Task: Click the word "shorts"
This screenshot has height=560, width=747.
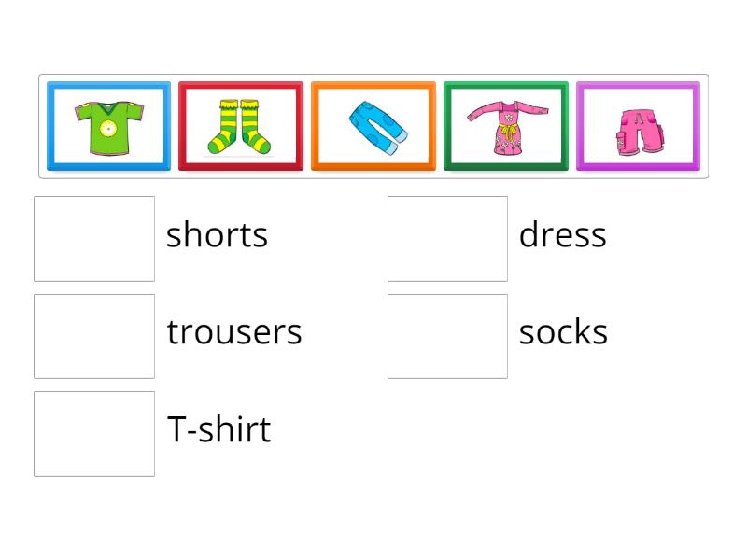Action: click(217, 235)
